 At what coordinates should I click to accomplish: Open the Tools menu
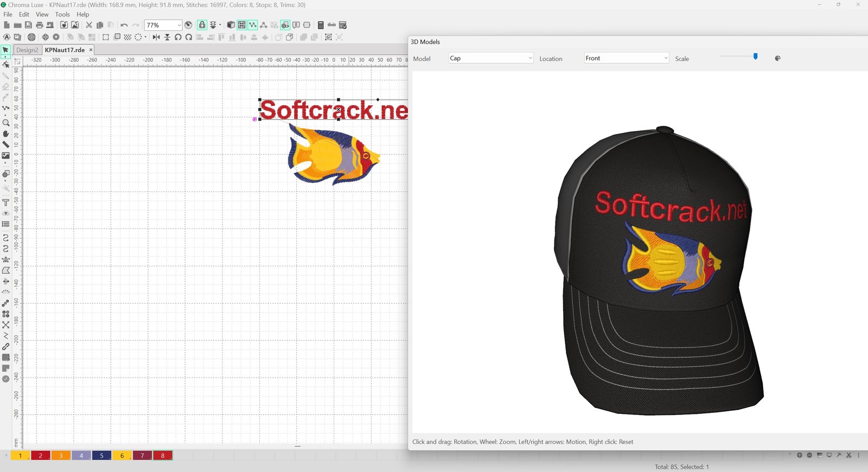coord(62,15)
